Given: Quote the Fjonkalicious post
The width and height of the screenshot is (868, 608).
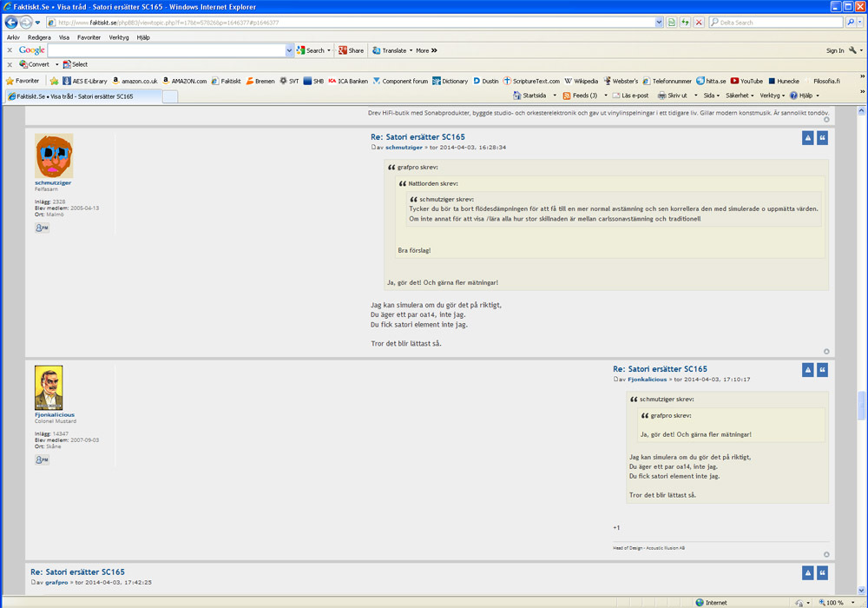Looking at the screenshot, I should click(823, 370).
